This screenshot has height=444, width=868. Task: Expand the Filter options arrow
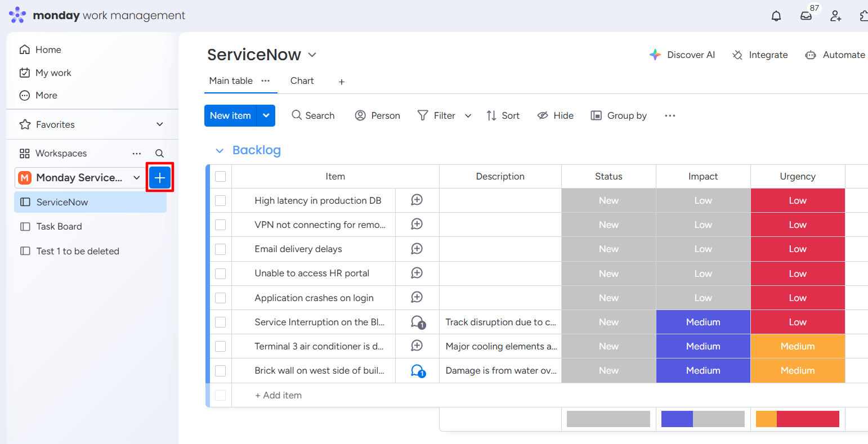[x=468, y=115]
